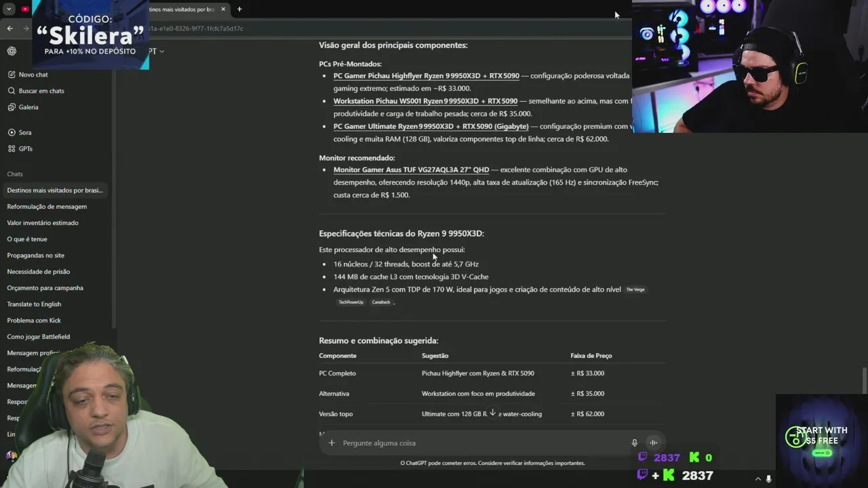Open chat Propagandas no site
868x488 pixels.
pyautogui.click(x=36, y=256)
